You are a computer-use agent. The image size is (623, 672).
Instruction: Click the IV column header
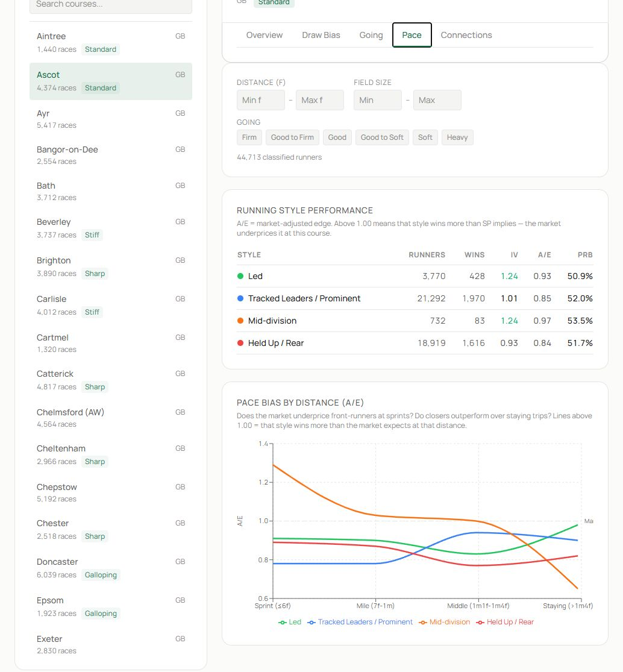pyautogui.click(x=514, y=254)
